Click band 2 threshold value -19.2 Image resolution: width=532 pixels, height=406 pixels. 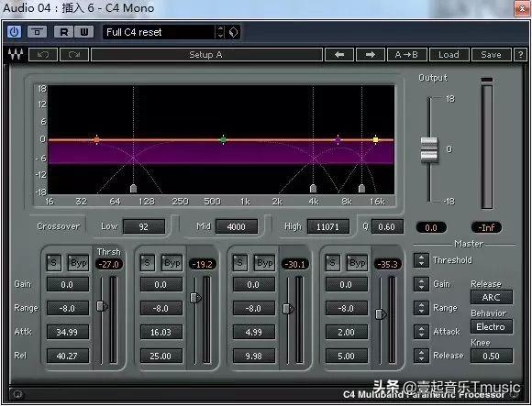[x=202, y=264]
